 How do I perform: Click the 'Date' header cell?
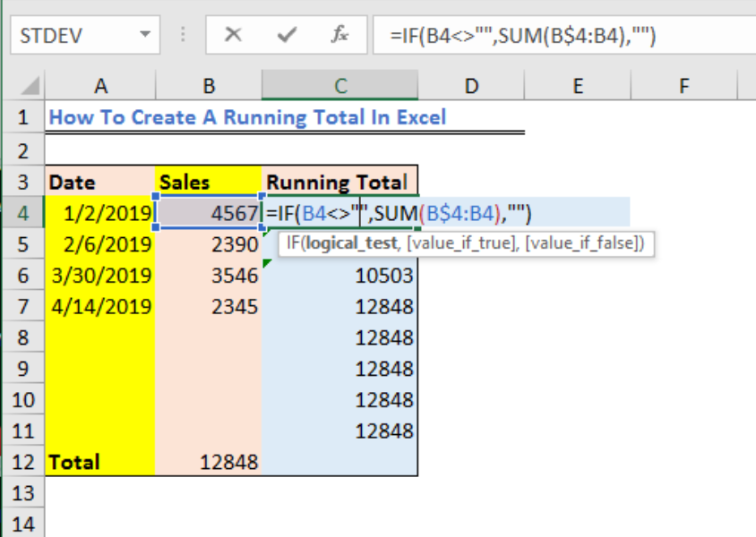[100, 182]
